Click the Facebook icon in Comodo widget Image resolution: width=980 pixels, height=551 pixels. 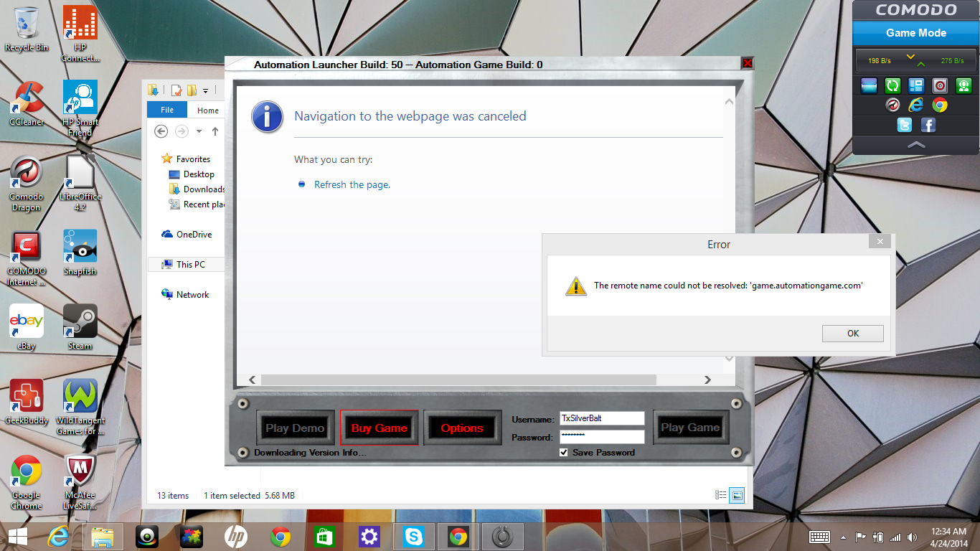[928, 126]
